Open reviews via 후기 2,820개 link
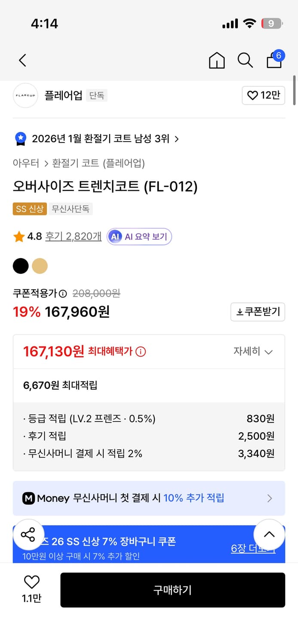The image size is (298, 644). coord(73,237)
